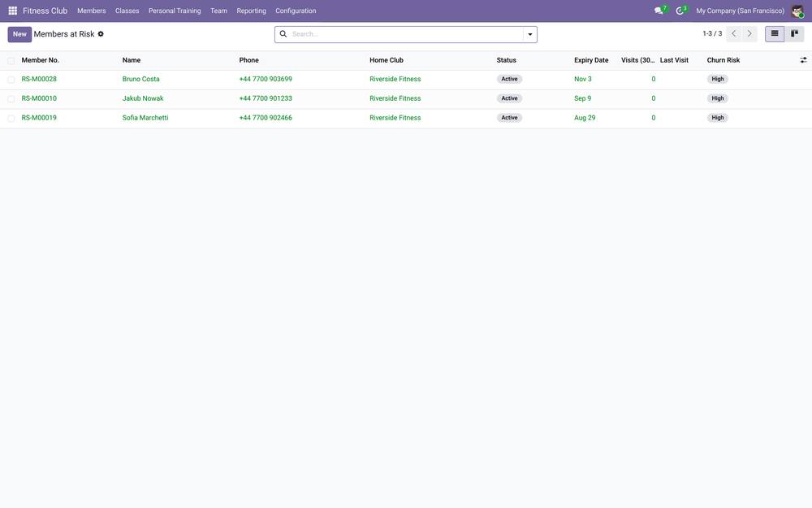812x508 pixels.
Task: Click High risk badge for Jakub Nowak
Action: (x=718, y=98)
